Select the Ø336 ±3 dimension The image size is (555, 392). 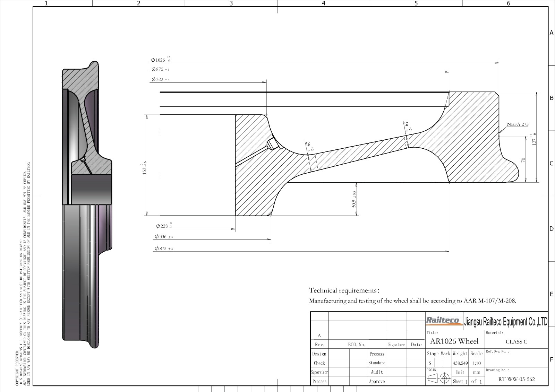coord(164,237)
